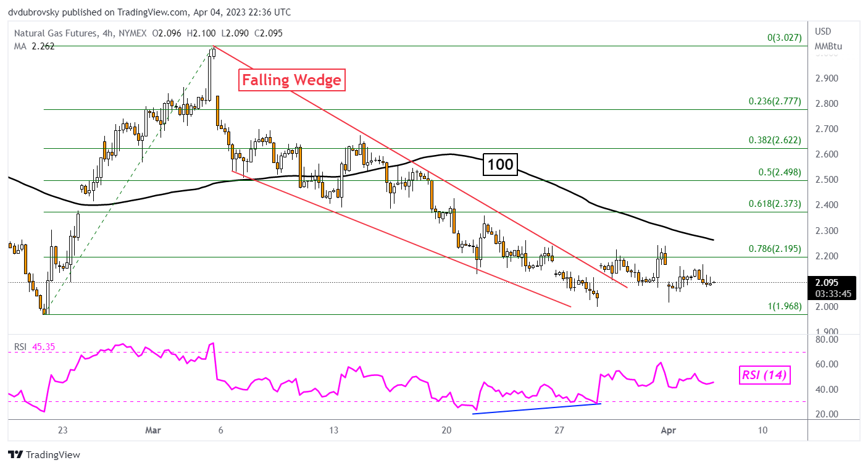Click the 1.900 price axis tick

(x=825, y=331)
